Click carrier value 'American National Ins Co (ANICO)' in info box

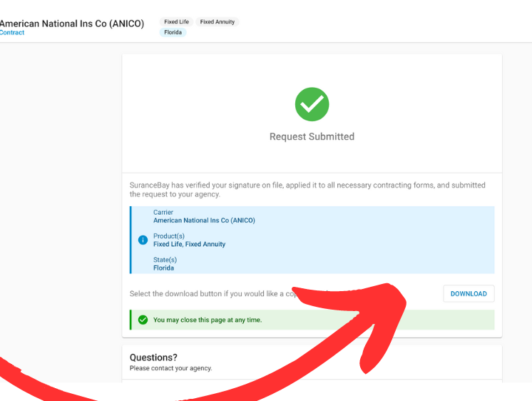coord(204,220)
